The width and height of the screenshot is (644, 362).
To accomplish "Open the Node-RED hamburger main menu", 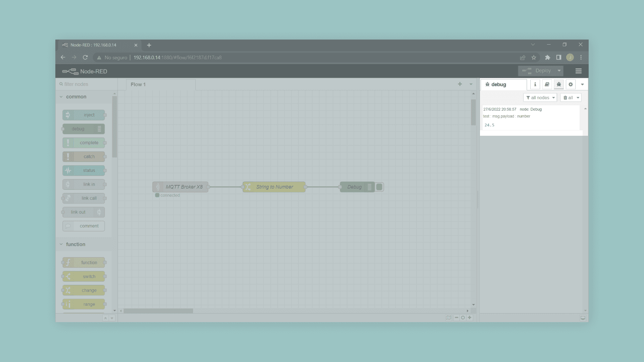I will point(578,71).
